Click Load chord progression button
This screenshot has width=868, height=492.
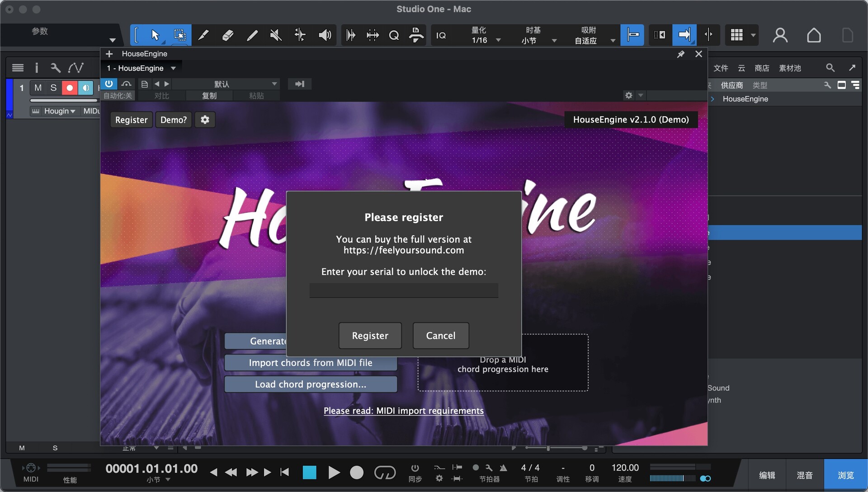pyautogui.click(x=311, y=384)
